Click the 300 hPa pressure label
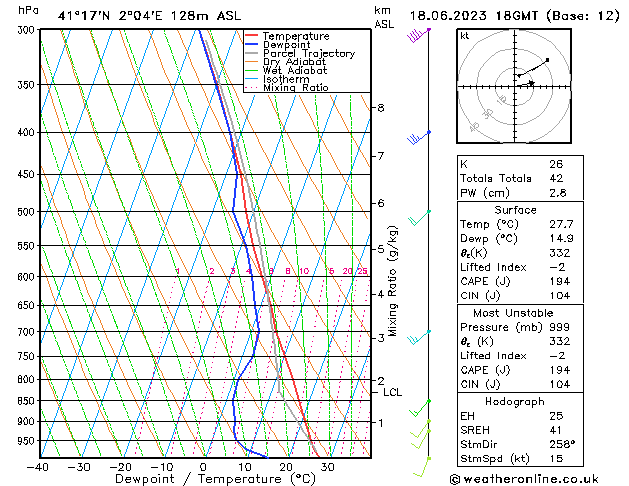The width and height of the screenshot is (629, 486). click(28, 30)
